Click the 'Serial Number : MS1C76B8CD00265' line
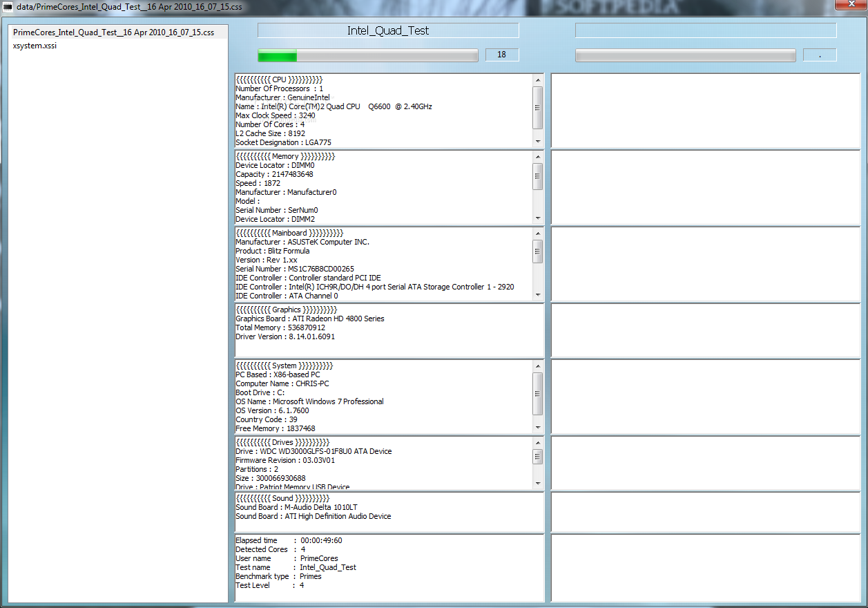This screenshot has height=608, width=868. click(x=295, y=269)
